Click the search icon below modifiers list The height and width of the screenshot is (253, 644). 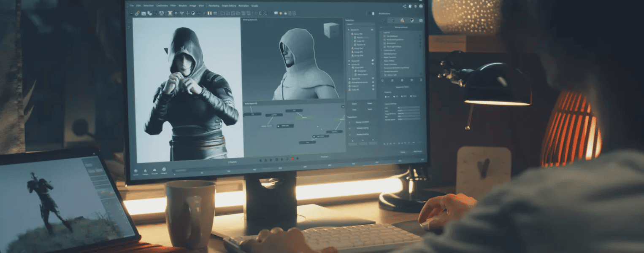[382, 80]
